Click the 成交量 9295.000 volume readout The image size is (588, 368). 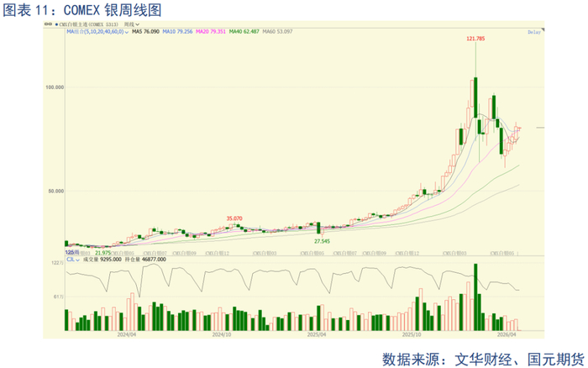(102, 260)
